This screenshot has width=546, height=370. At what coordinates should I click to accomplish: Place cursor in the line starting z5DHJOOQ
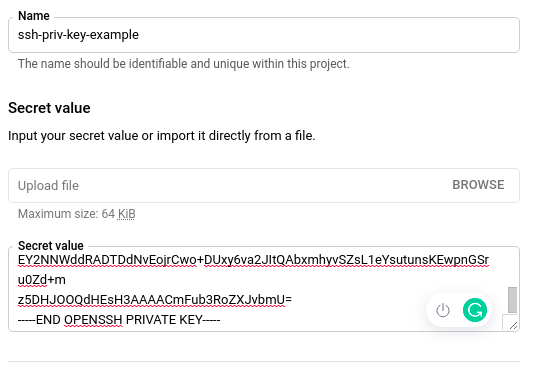pyautogui.click(x=155, y=300)
